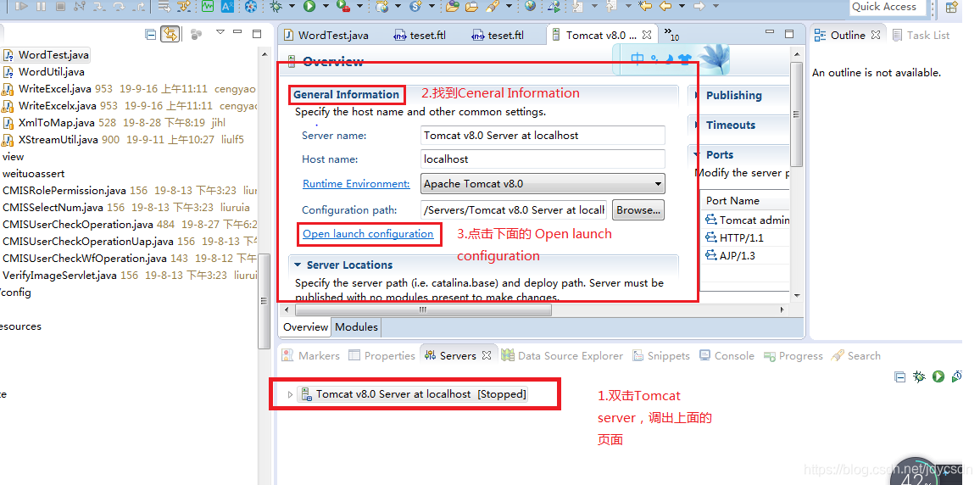The image size is (980, 485).
Task: Click the Forward navigation arrow
Action: (x=699, y=6)
